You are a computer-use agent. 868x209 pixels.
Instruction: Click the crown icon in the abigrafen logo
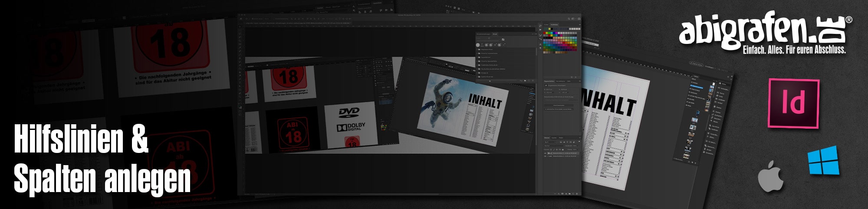831,30
